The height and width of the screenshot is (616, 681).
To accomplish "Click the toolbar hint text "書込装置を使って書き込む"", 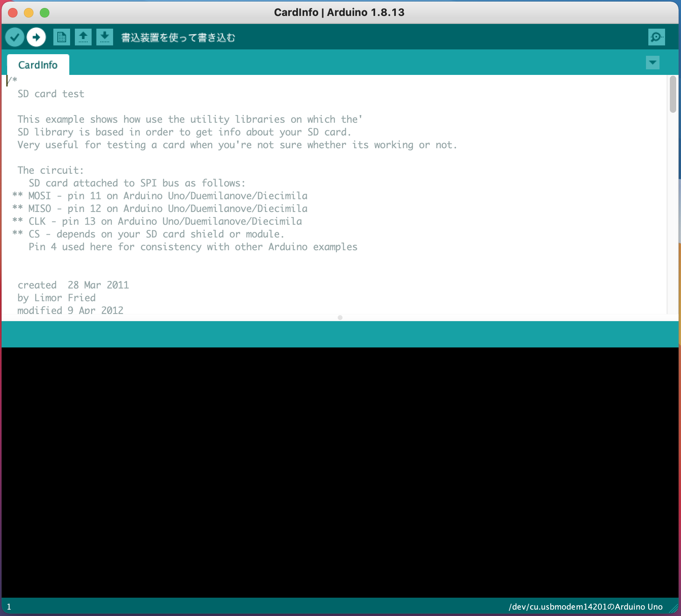I will coord(178,37).
